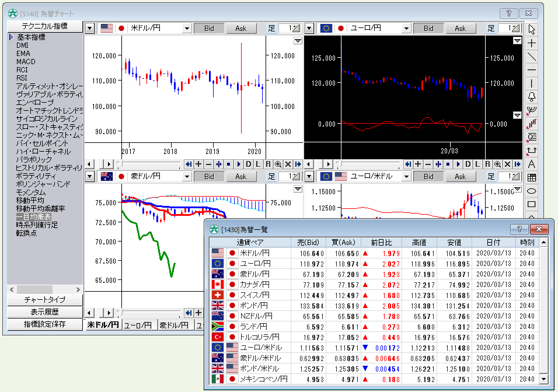558x392 pixels.
Task: Select the ellipse drawing tool
Action: (x=532, y=191)
